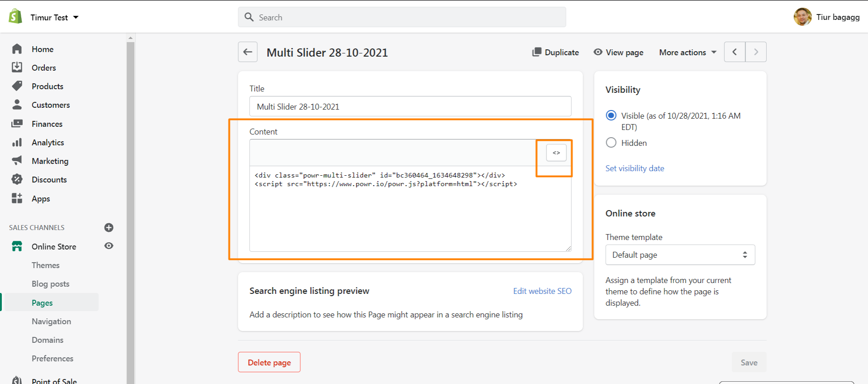Click the Duplicate button
This screenshot has height=384, width=868.
pos(555,52)
